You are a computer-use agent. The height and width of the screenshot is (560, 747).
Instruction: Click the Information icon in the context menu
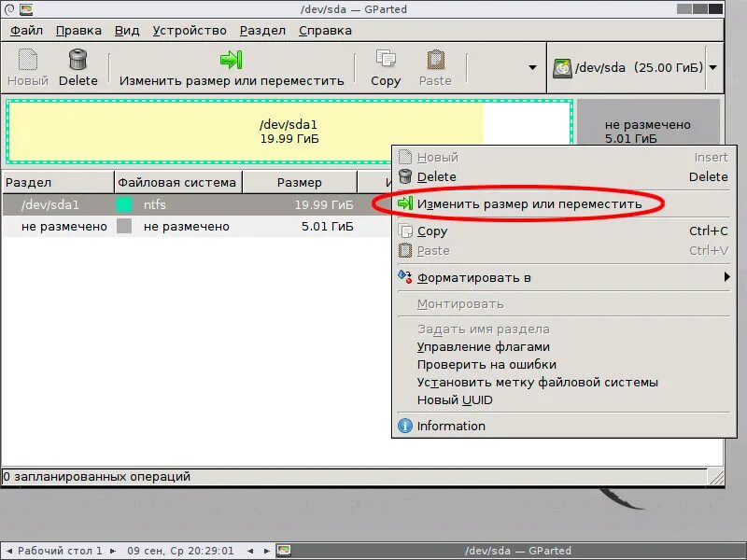coord(405,426)
